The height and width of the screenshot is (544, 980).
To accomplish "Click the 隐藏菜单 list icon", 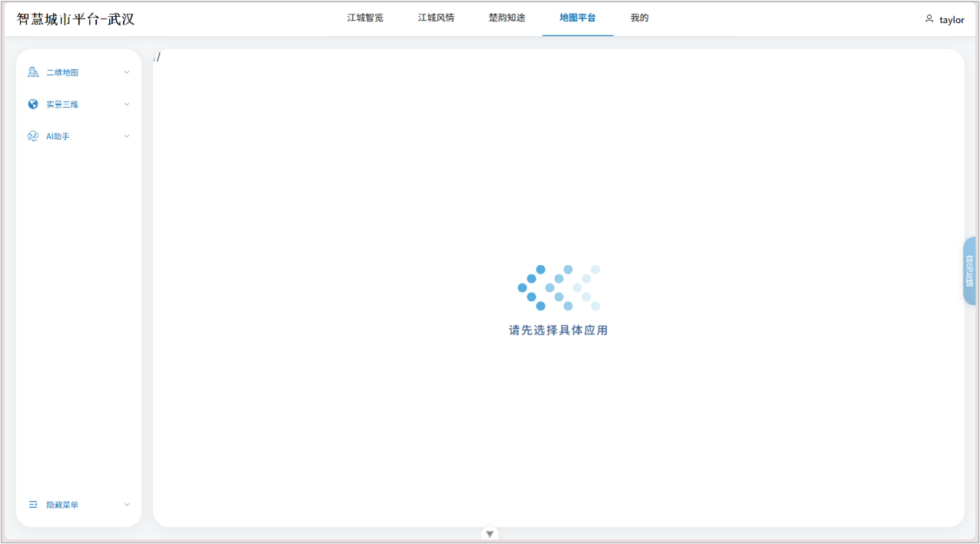I will click(x=33, y=505).
